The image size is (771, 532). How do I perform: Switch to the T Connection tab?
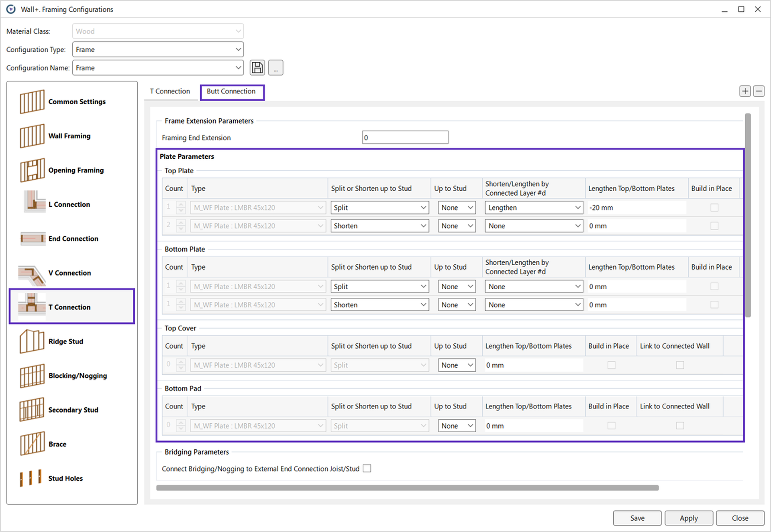coord(170,91)
